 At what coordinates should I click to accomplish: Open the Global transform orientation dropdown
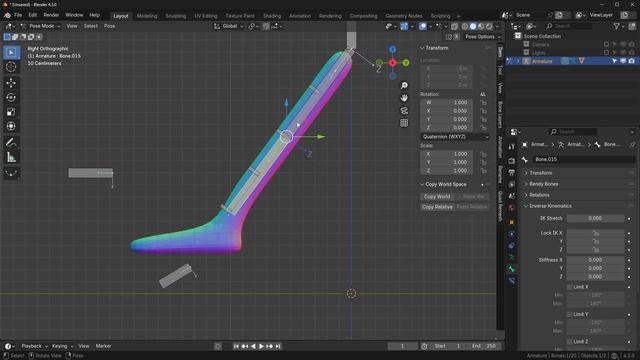(229, 26)
